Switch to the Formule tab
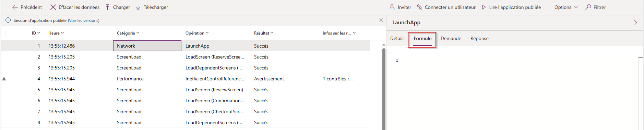644x130 pixels. [422, 39]
